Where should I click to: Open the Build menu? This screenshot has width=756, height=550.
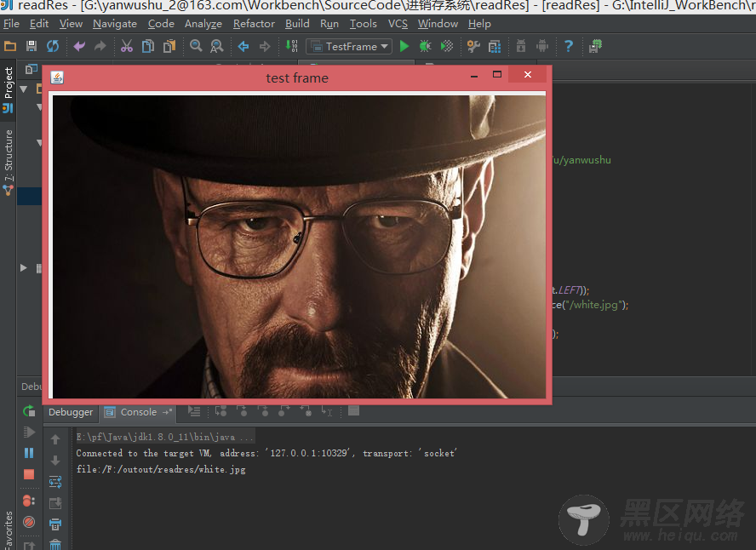297,24
